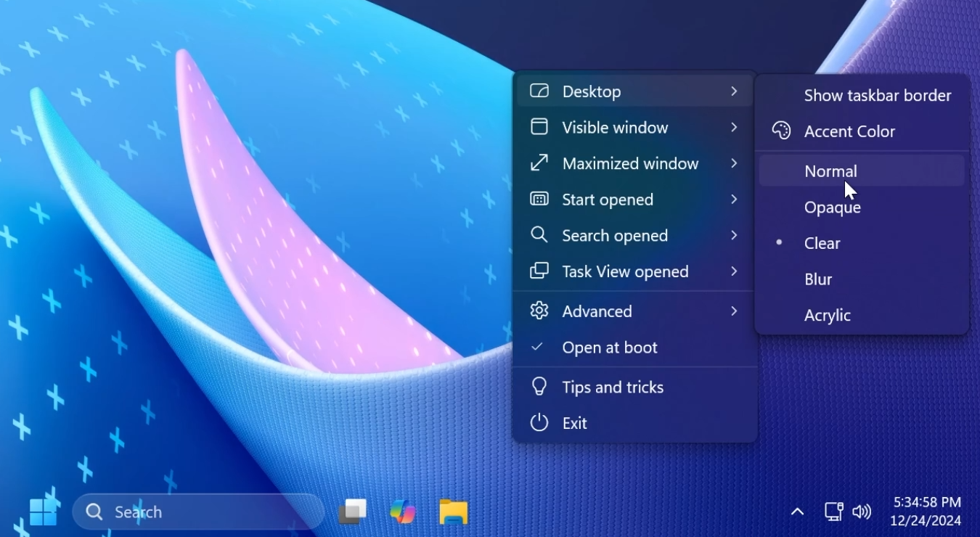This screenshot has height=537, width=980.
Task: Click Exit to close TranslucentTB
Action: 573,423
